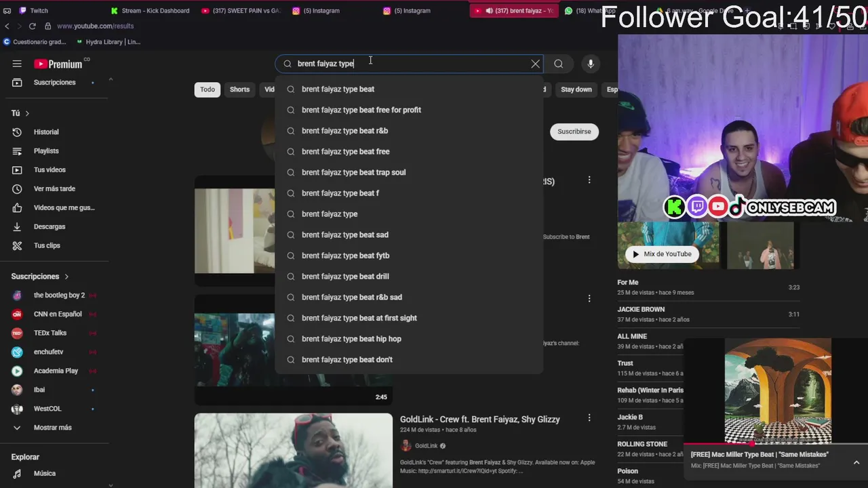Click the miniplayer video artwork
This screenshot has height=488, width=868.
coord(778,391)
